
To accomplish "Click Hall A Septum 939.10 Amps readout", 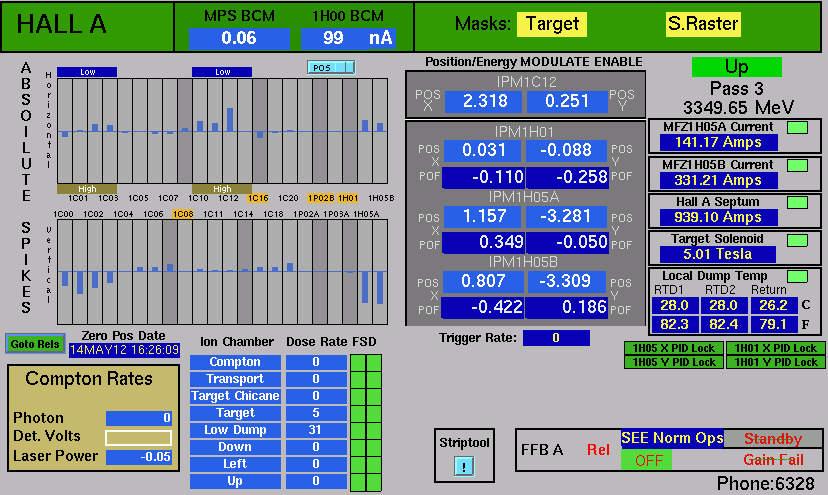I will pos(719,218).
